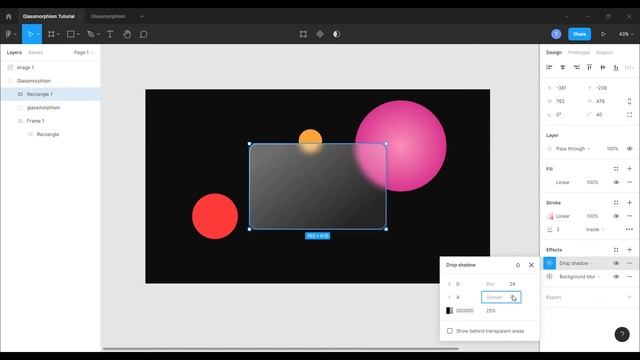Open the help question mark button
This screenshot has width=640, height=360.
coord(622,334)
